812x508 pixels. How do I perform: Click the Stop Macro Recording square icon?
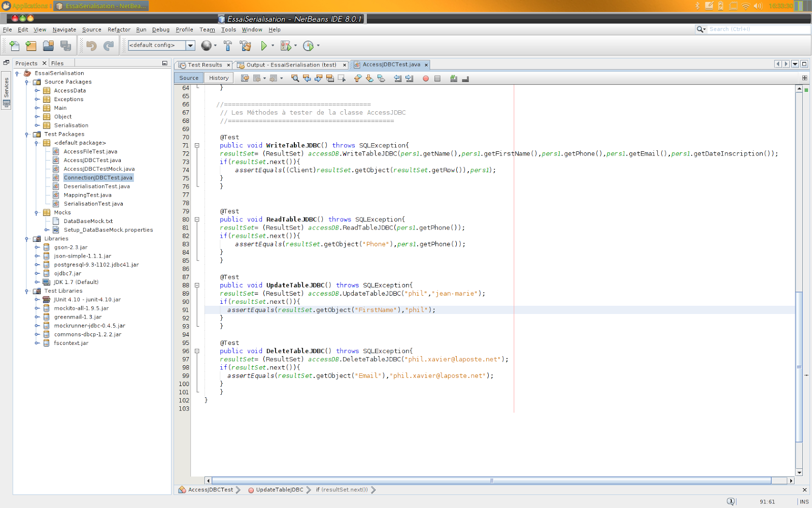tap(437, 78)
